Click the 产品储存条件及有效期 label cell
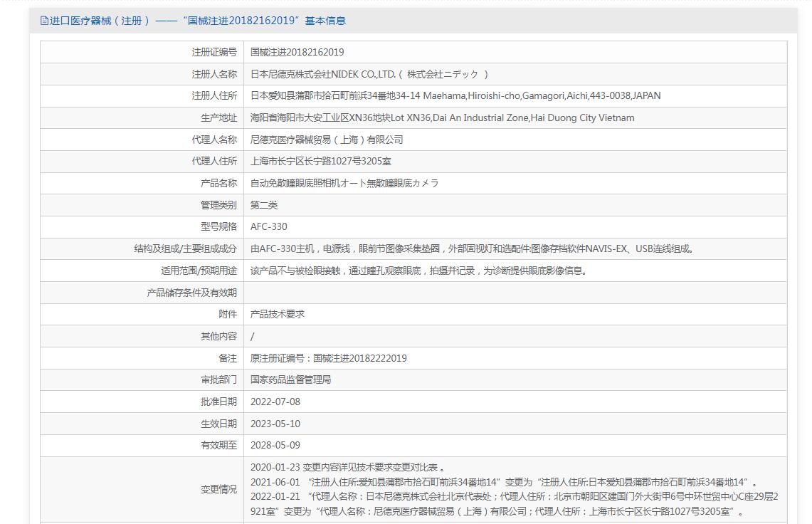Screen dimensions: 812x524 click(142, 293)
